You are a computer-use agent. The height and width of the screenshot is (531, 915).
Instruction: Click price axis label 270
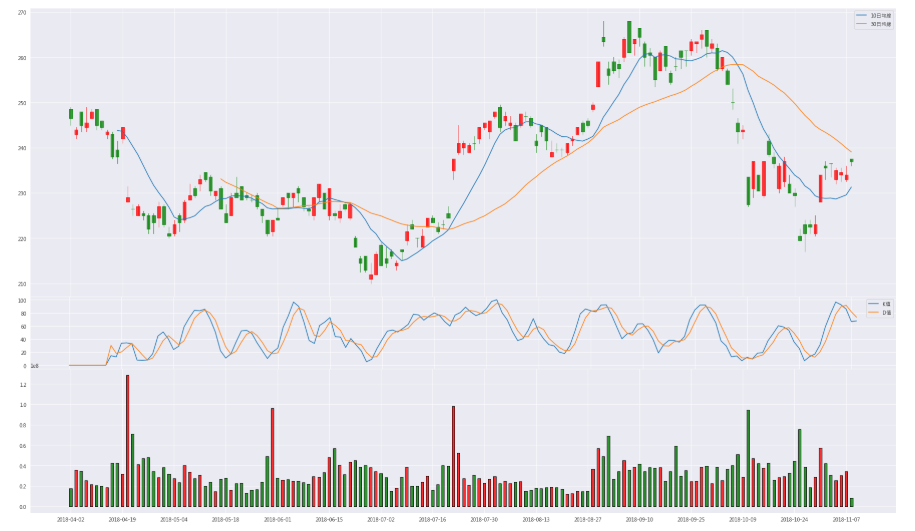coord(22,12)
